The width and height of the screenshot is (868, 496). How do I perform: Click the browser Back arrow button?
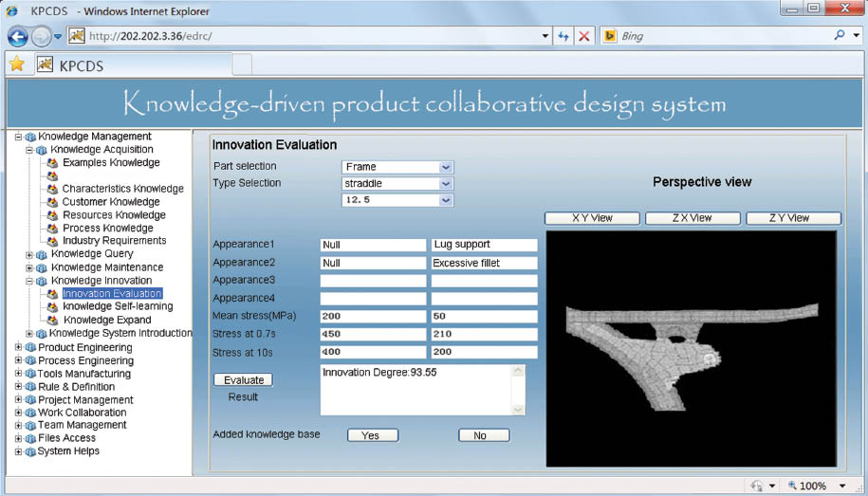coord(18,36)
